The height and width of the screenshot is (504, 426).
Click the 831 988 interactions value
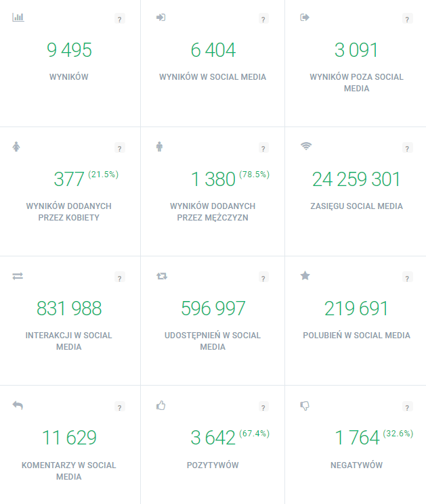tap(69, 308)
